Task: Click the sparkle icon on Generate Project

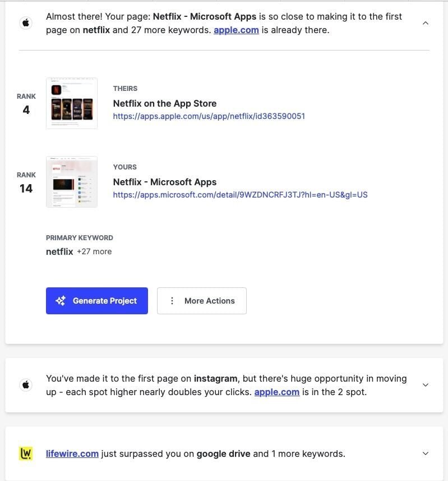Action: pyautogui.click(x=61, y=301)
